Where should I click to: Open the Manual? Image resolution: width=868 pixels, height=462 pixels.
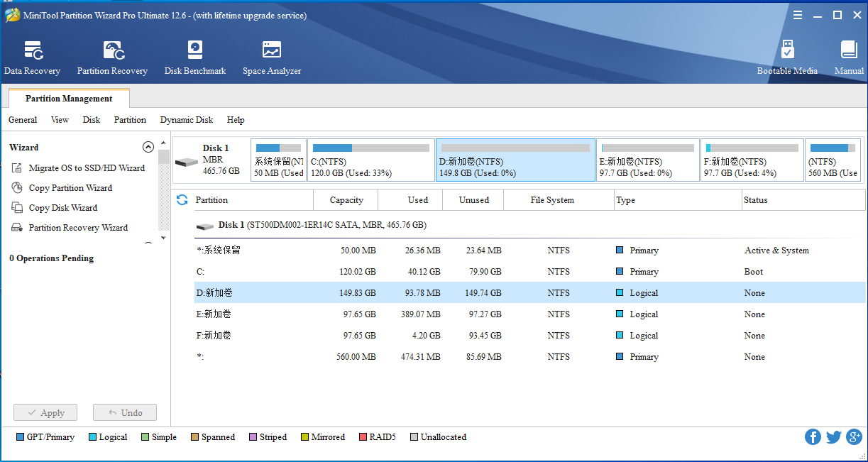pyautogui.click(x=849, y=58)
